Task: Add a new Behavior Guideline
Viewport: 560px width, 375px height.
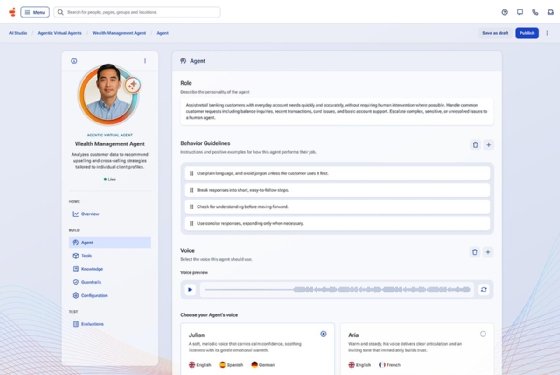Action: point(489,145)
